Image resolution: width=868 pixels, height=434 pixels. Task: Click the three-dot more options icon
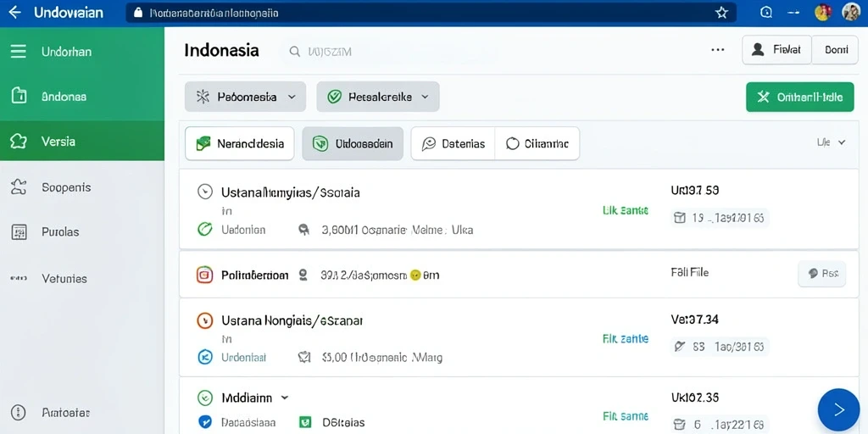718,50
